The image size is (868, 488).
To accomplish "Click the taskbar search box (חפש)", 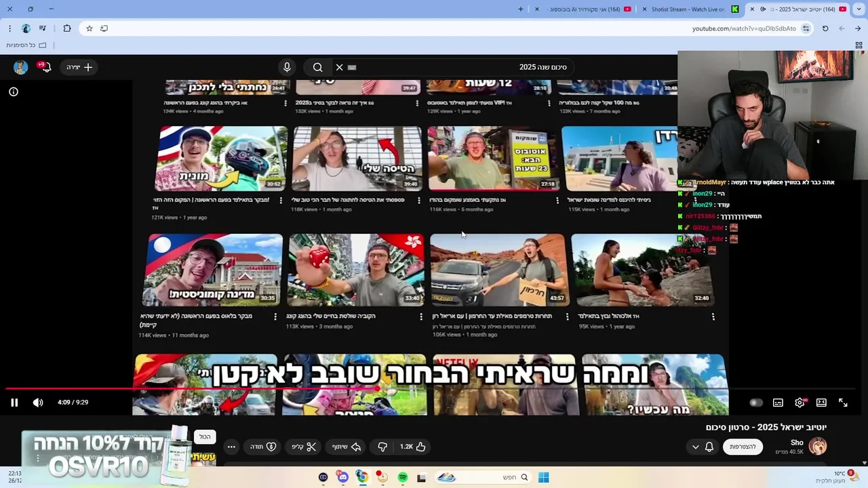I will click(483, 477).
